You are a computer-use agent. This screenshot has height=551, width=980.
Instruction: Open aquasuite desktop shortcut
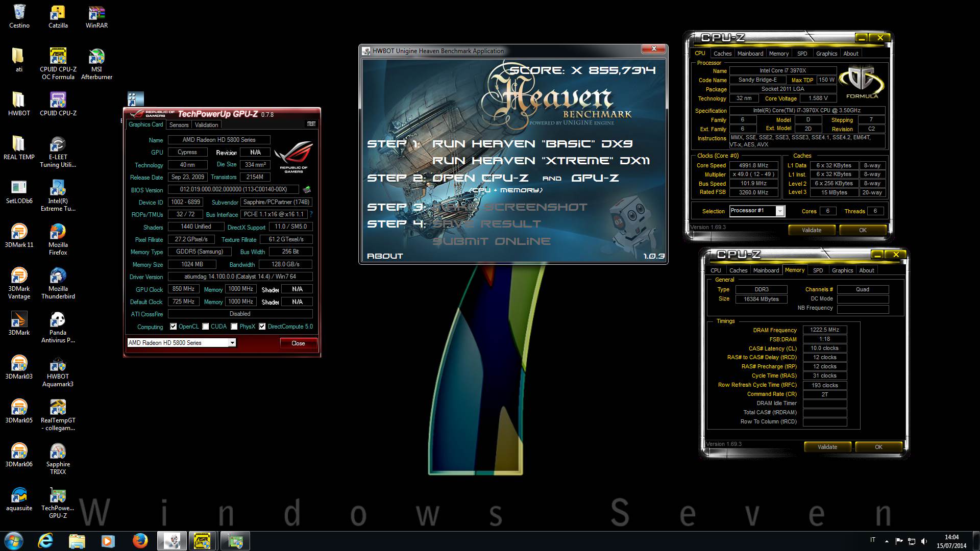(19, 499)
